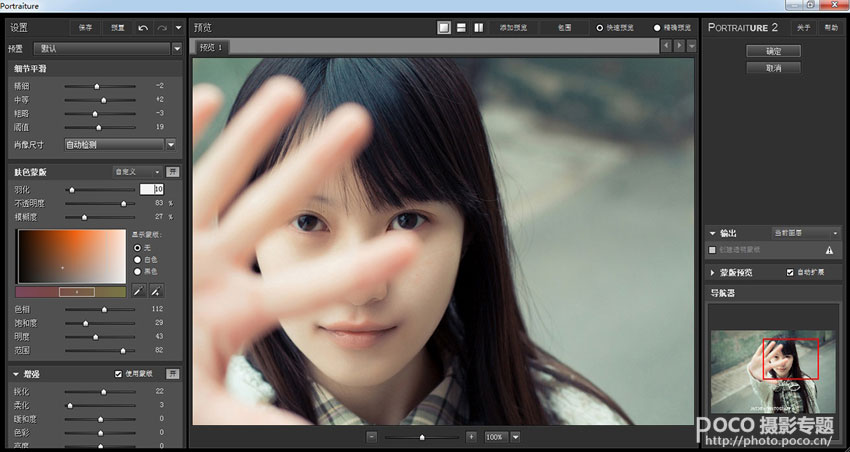This screenshot has height=452, width=850.
Task: Switch to the 预览 1 tab
Action: 211,48
